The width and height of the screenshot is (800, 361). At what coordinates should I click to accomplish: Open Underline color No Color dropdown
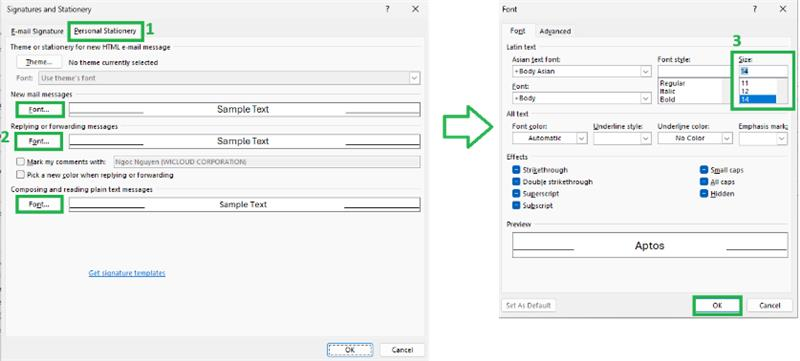tap(727, 138)
